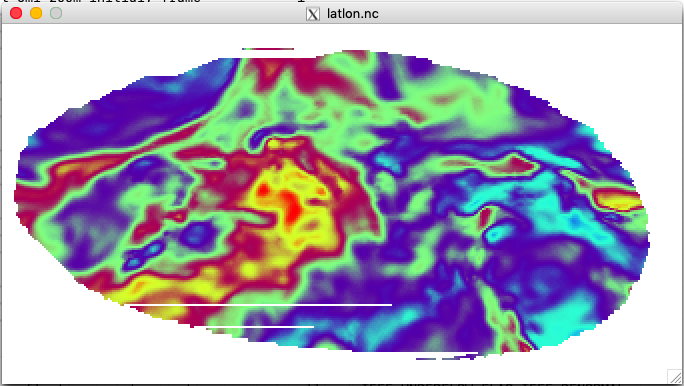Screen dimensions: 684x386
Task: Minimize the latlon.nc window with yellow button
Action: (36, 13)
